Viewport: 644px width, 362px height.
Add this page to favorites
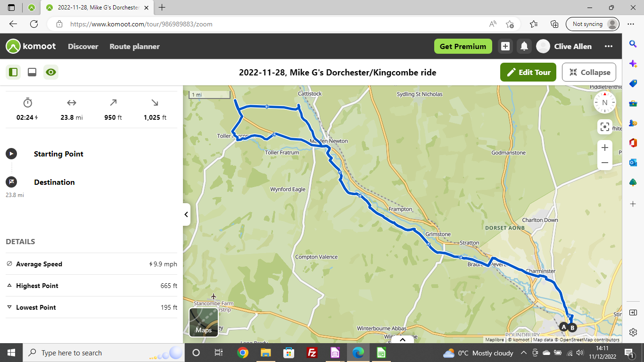coord(510,24)
